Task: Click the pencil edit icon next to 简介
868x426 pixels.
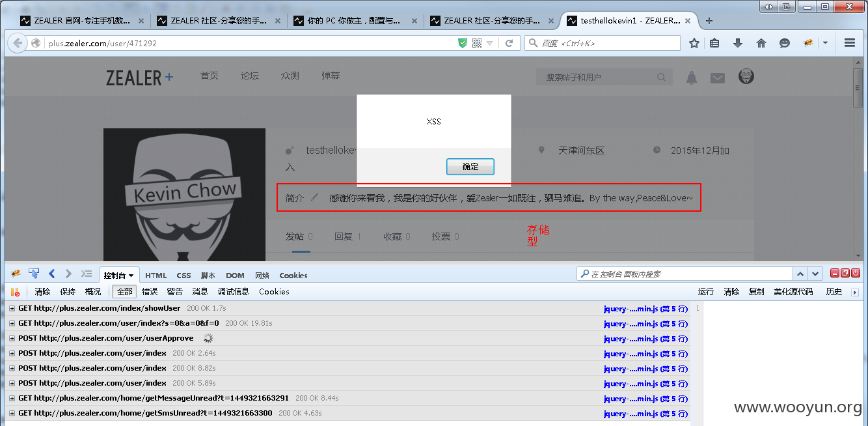Action: [x=315, y=197]
